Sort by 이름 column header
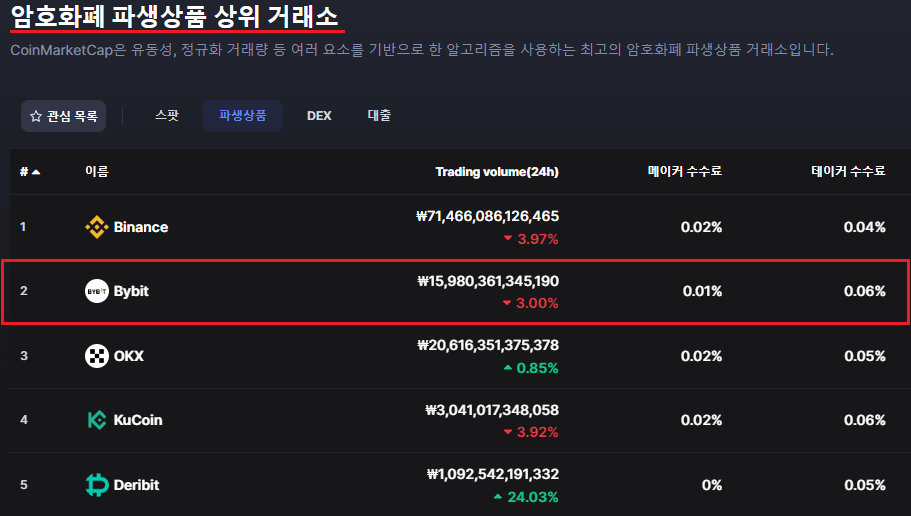The image size is (911, 516). 96,171
